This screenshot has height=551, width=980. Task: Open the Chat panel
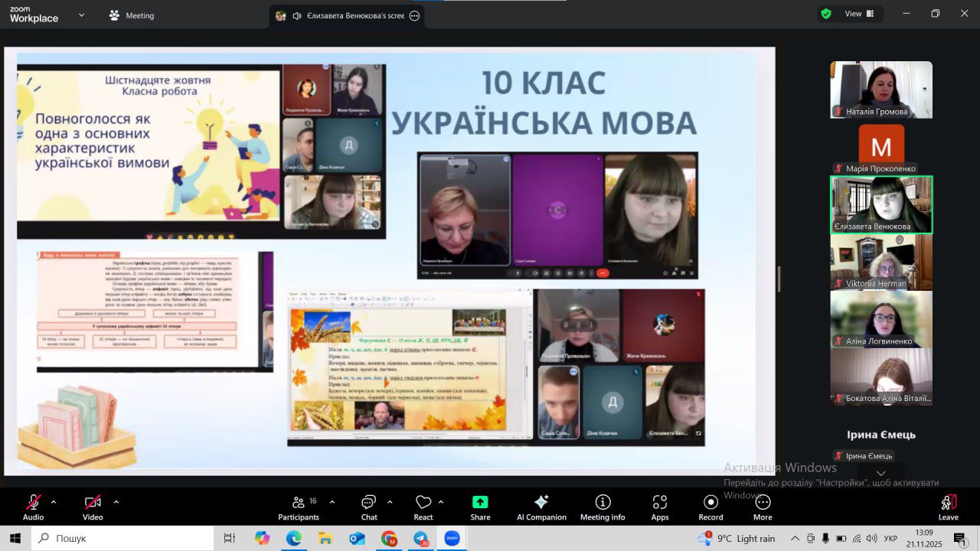pos(369,507)
